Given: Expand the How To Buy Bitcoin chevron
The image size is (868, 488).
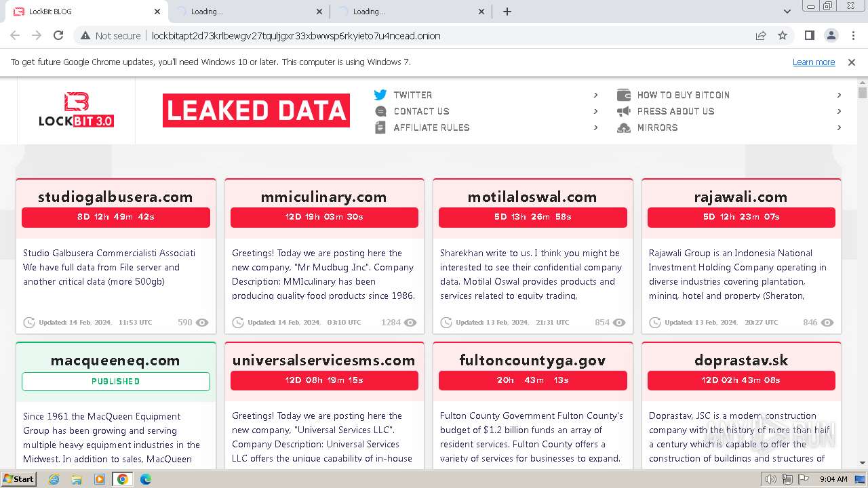Looking at the screenshot, I should click(x=839, y=95).
